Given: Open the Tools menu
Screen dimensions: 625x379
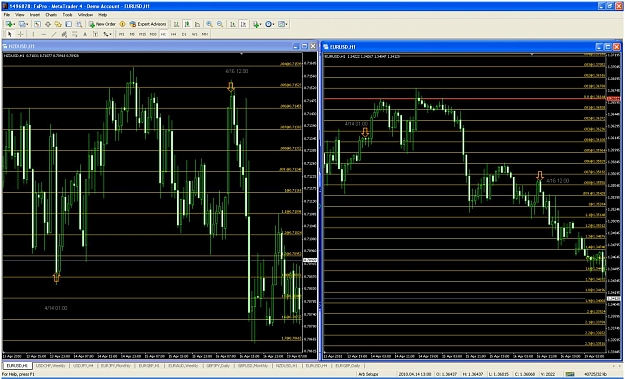Looking at the screenshot, I should pos(67,15).
